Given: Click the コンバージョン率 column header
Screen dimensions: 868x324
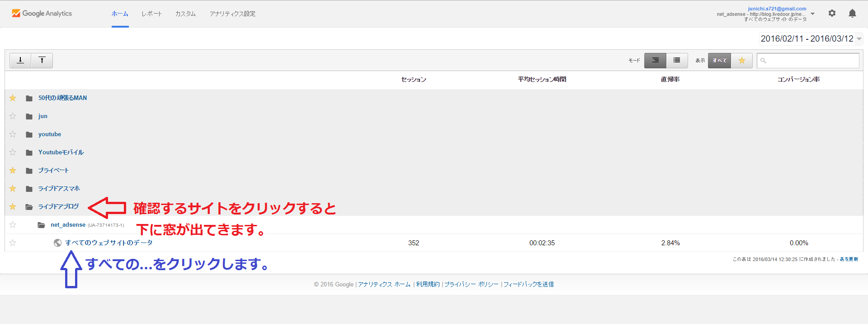Looking at the screenshot, I should coord(799,80).
